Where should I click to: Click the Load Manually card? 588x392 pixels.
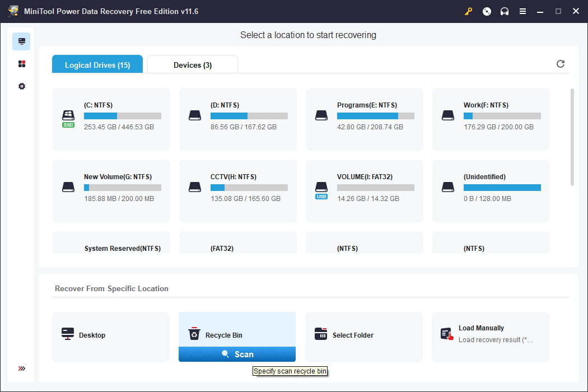(x=491, y=337)
